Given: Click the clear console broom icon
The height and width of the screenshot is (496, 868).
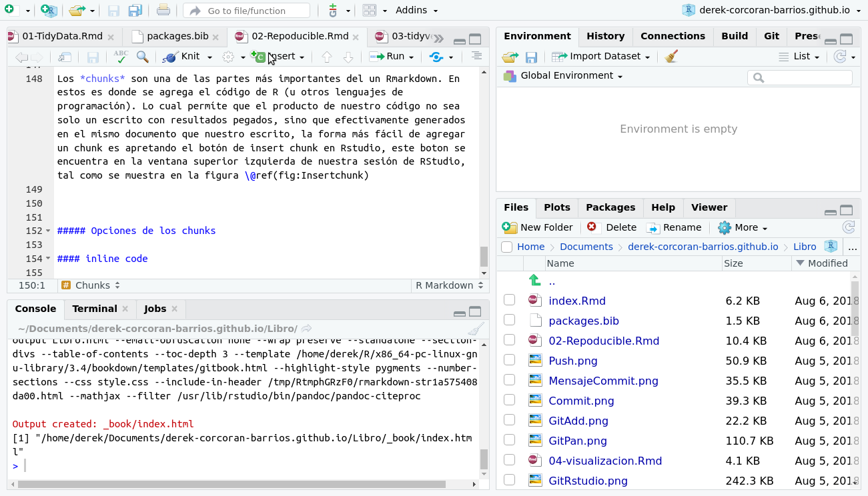Looking at the screenshot, I should [475, 329].
